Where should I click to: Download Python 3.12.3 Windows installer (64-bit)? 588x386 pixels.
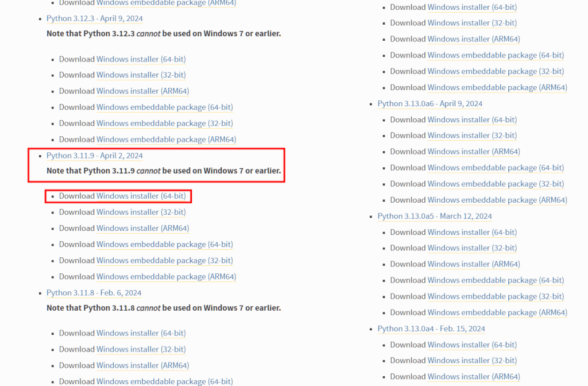click(x=141, y=59)
